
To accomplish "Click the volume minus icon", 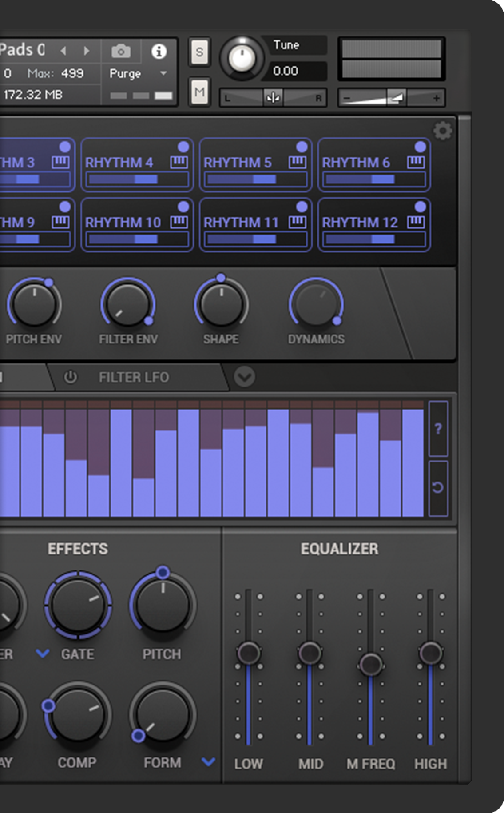I will [x=347, y=98].
